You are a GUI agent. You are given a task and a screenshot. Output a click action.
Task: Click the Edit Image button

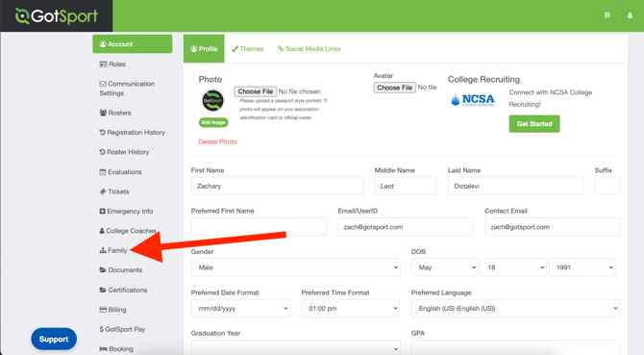pos(213,122)
